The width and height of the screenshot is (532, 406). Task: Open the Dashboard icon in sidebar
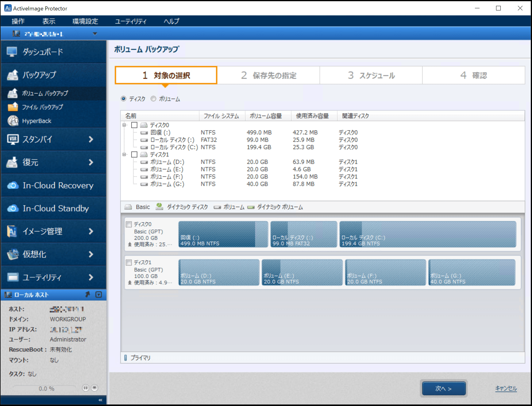coord(12,52)
